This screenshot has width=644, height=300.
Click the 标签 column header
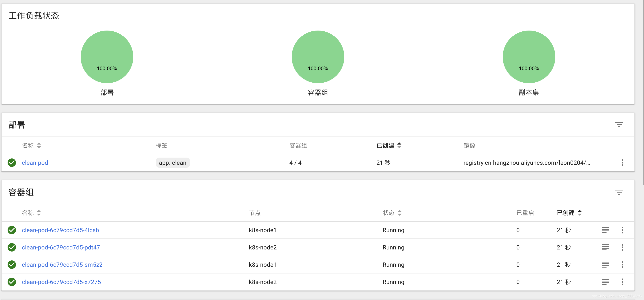pyautogui.click(x=162, y=145)
